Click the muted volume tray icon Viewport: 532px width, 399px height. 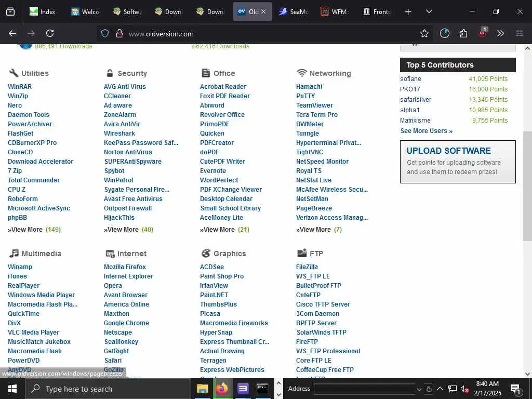(x=464, y=389)
